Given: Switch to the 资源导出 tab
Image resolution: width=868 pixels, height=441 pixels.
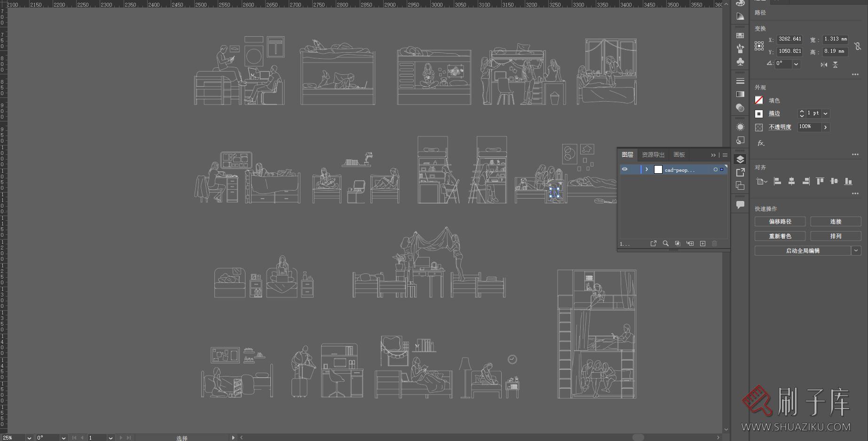Looking at the screenshot, I should point(653,155).
